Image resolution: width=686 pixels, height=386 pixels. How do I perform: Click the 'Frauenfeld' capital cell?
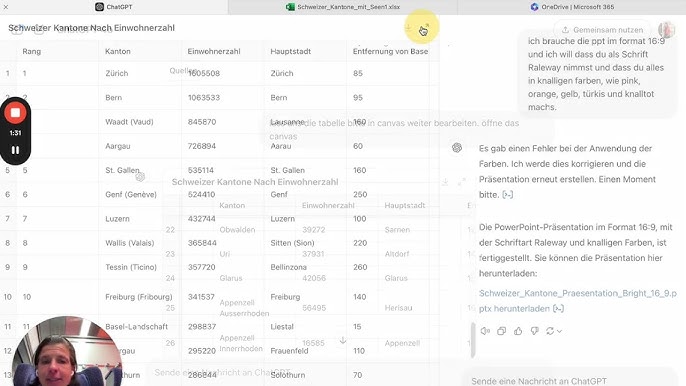(x=289, y=351)
